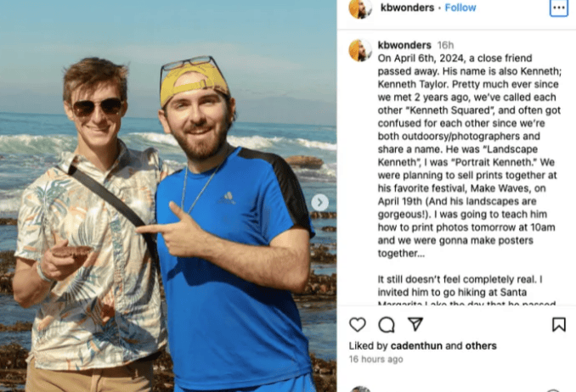
Task: Click the kbwonders avatar in the post header
Action: [x=360, y=8]
